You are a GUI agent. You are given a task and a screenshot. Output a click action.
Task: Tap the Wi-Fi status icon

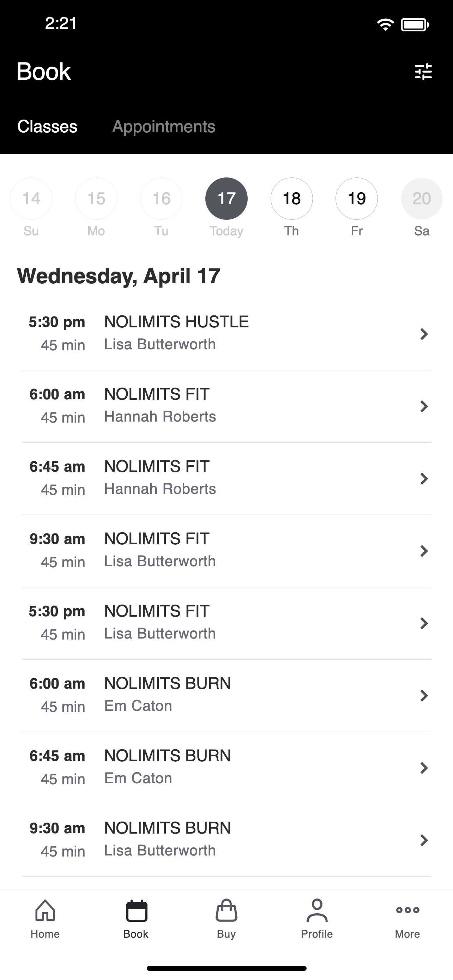pyautogui.click(x=385, y=25)
